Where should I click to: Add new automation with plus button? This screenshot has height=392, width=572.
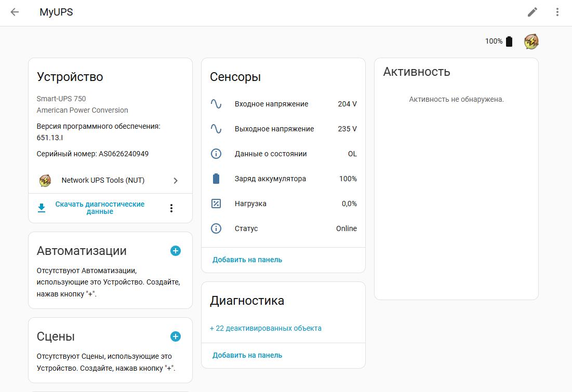pos(176,251)
